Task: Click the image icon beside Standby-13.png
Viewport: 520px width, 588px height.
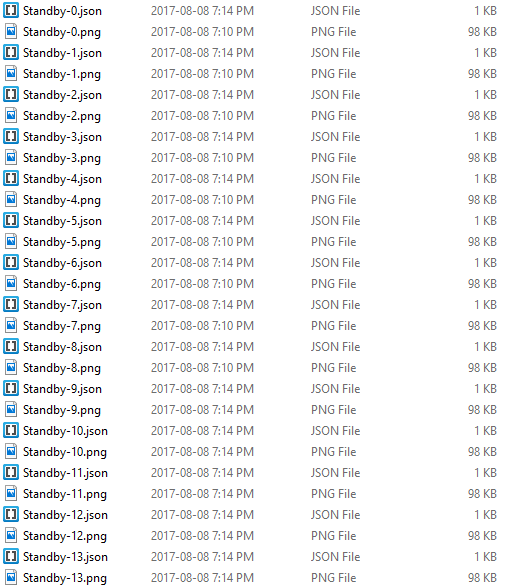Action: click(x=11, y=578)
